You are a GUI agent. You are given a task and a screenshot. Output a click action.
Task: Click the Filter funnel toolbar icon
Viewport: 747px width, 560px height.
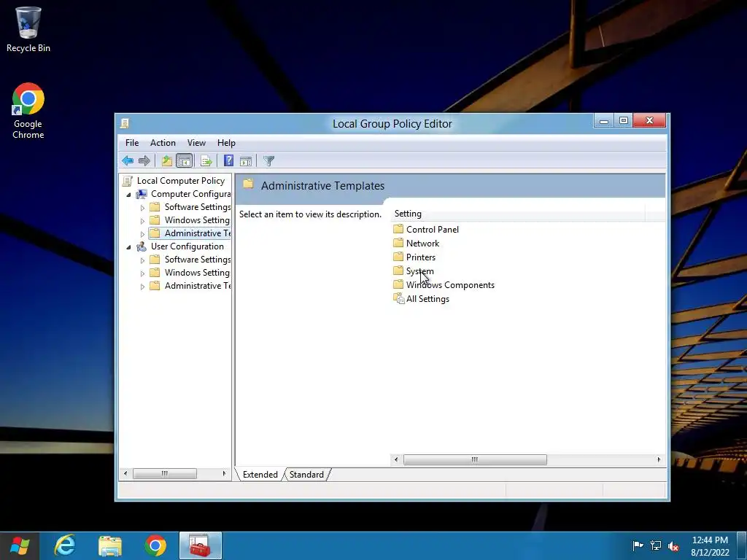[268, 161]
